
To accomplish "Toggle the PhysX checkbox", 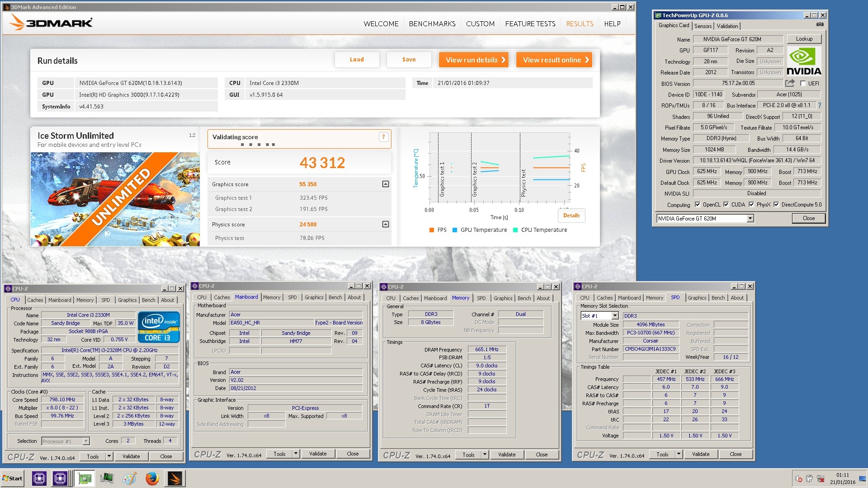I will coord(751,205).
